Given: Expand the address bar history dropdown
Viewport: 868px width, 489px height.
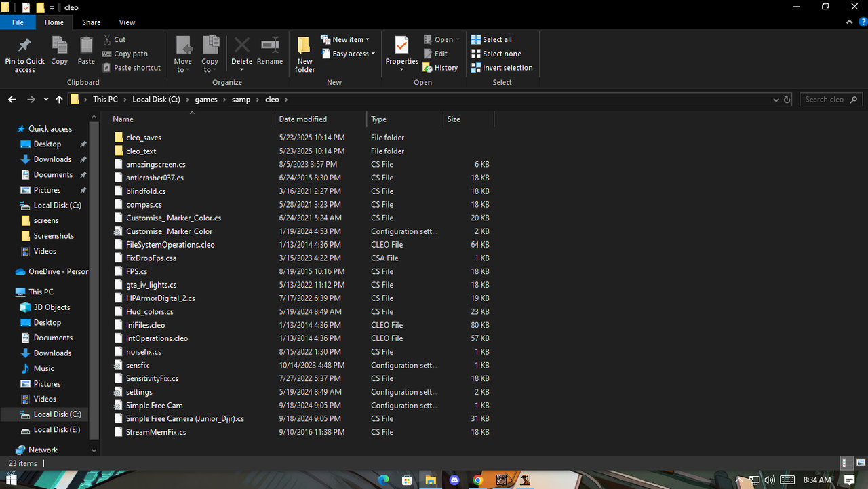Looking at the screenshot, I should [x=776, y=100].
